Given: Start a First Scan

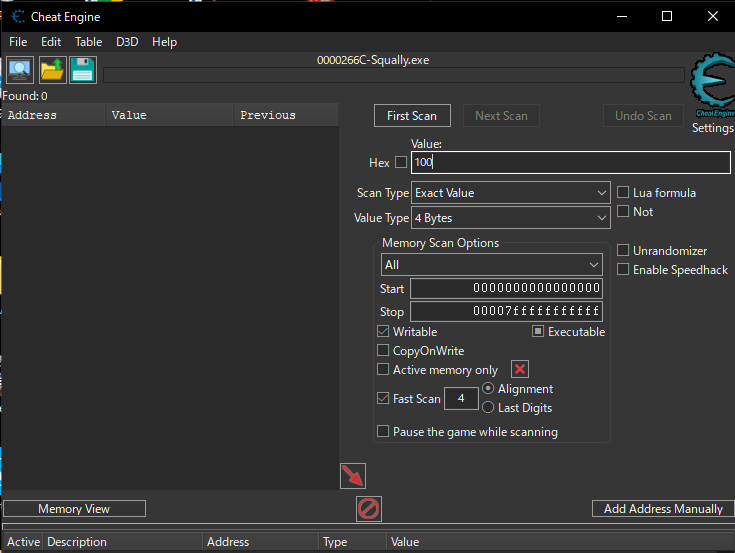Looking at the screenshot, I should coord(412,116).
